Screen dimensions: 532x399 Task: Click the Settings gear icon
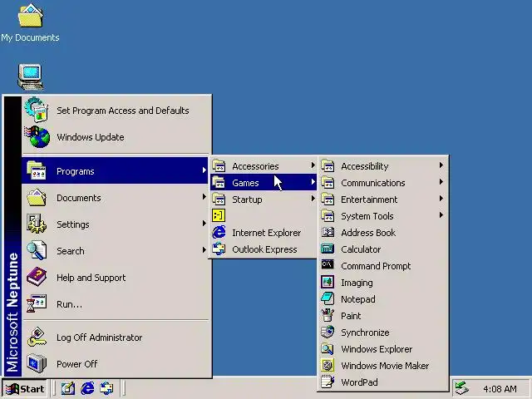(x=37, y=224)
